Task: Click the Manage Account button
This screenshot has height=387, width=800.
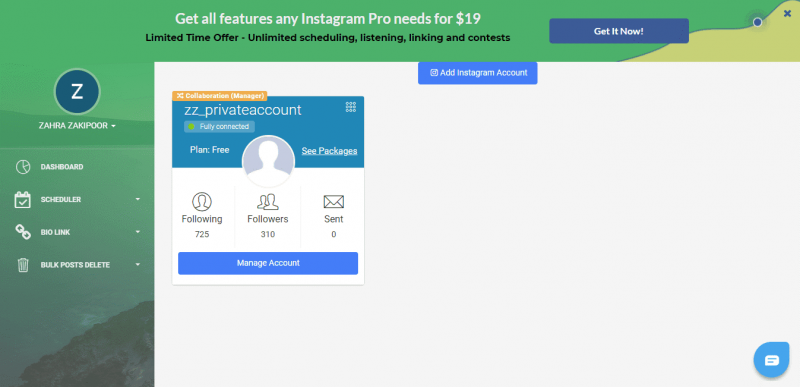Action: pyautogui.click(x=268, y=263)
